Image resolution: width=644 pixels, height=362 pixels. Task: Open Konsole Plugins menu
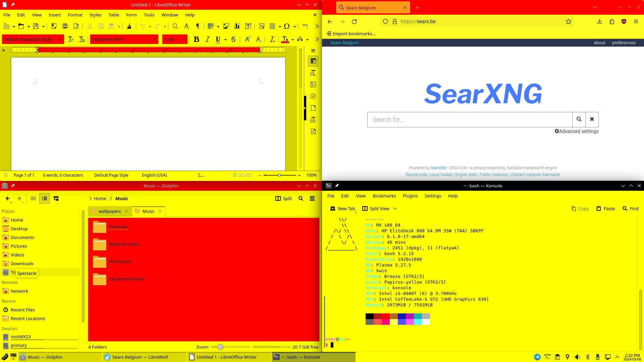click(410, 196)
